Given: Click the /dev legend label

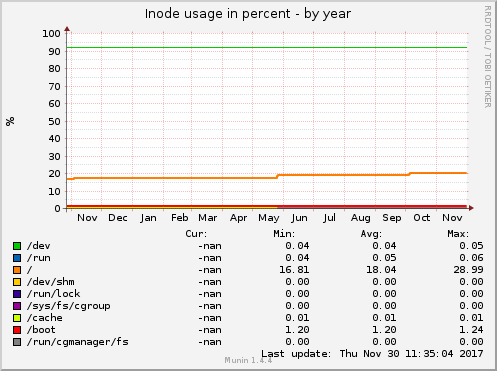Looking at the screenshot, I should (39, 246).
